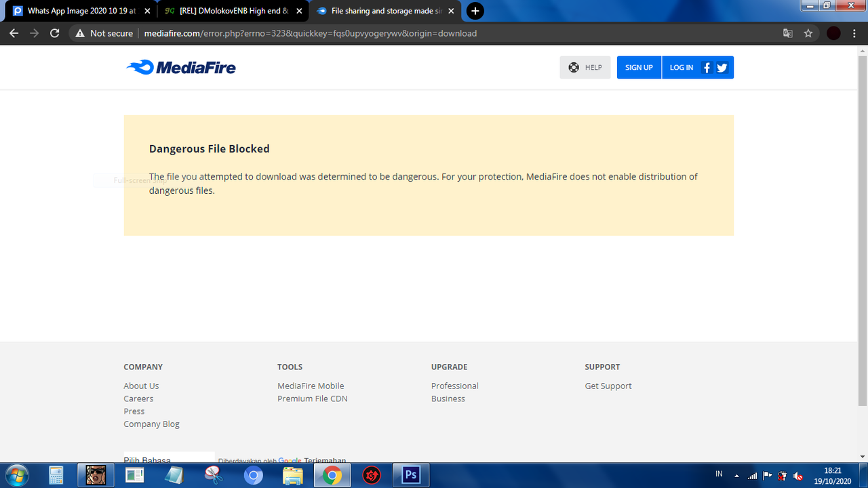The image size is (868, 488).
Task: Open the GTA San Andreas taskbar icon
Action: pos(96,475)
